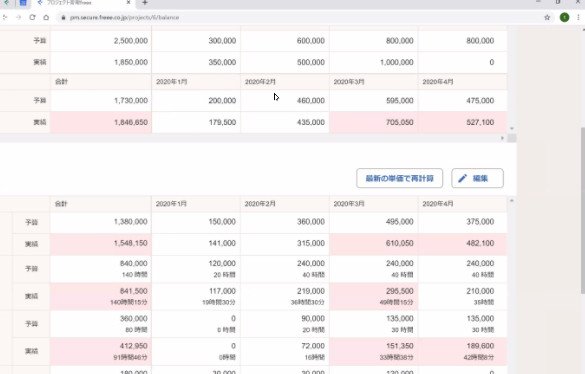The width and height of the screenshot is (585, 374).
Task: Click the 117,000 actual cell
Action: 196,296
